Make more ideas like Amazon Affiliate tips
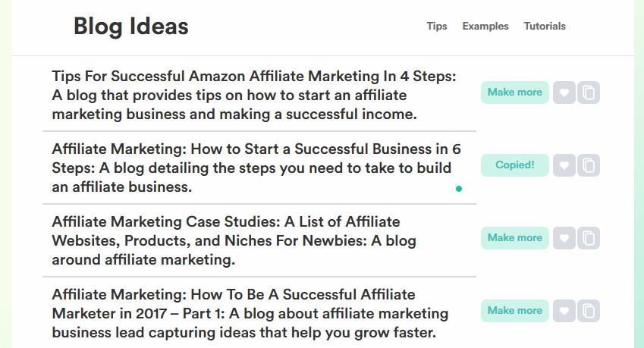 pos(514,92)
